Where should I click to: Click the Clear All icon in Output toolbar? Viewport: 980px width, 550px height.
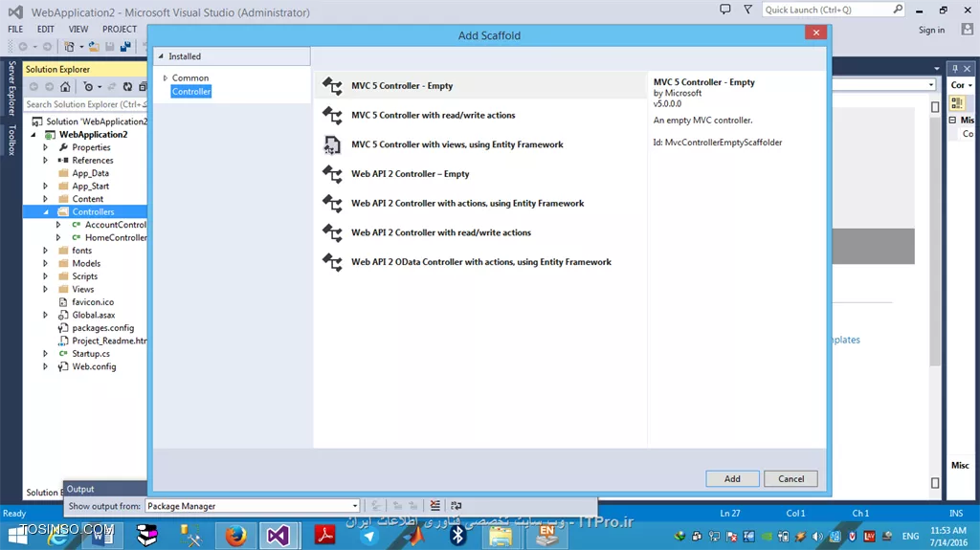(x=435, y=506)
